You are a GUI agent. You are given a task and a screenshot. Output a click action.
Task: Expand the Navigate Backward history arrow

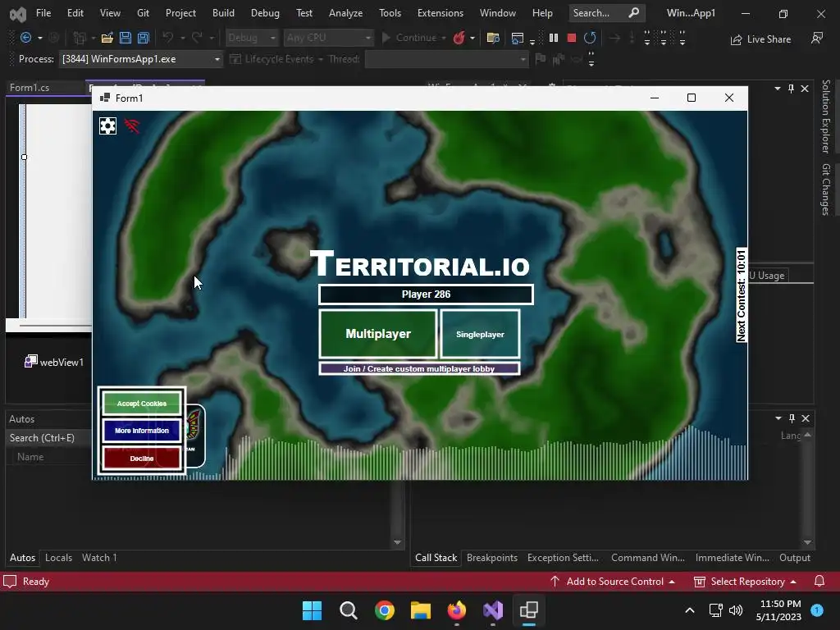tap(39, 38)
